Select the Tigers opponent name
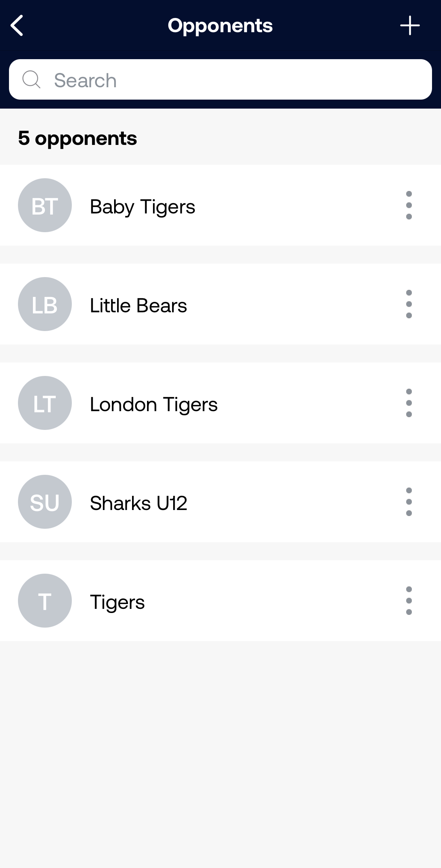The image size is (441, 868). point(117,603)
